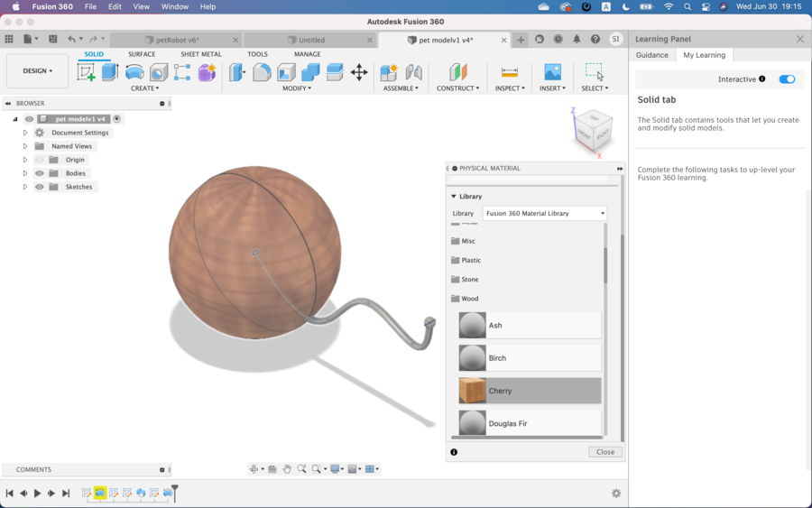Open the CONSTRUCT dropdown menu
The image size is (812, 508).
[457, 88]
